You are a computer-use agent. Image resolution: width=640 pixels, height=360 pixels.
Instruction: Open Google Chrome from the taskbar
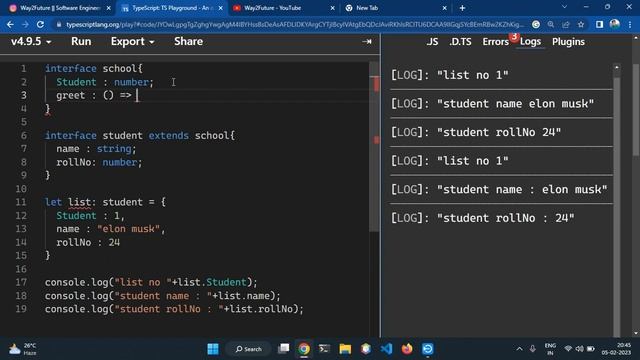tap(304, 349)
